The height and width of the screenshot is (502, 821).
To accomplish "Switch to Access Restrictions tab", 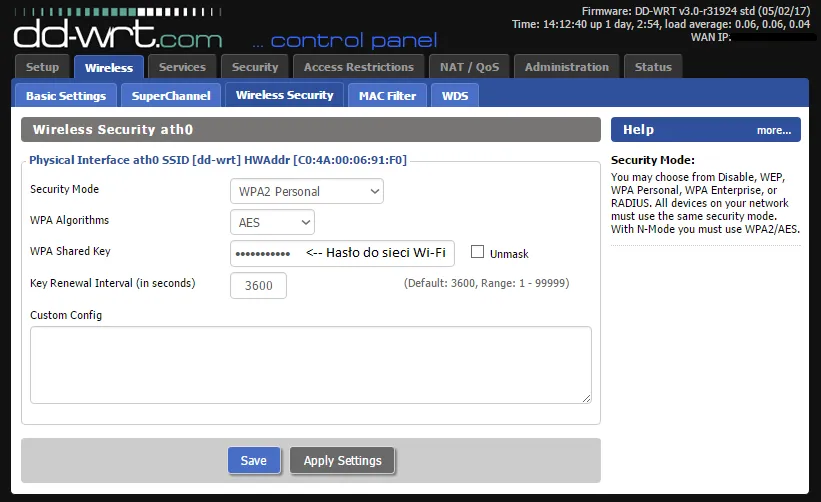I will (359, 67).
